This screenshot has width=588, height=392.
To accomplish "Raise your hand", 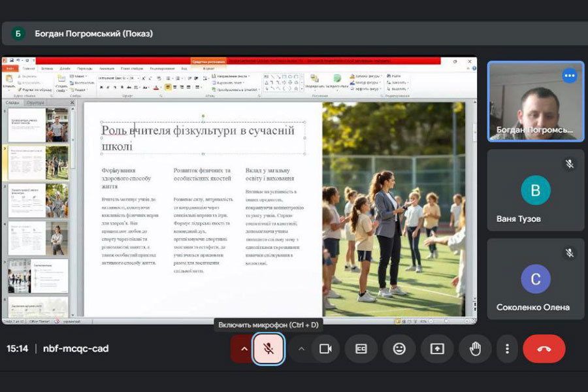I will pos(475,349).
